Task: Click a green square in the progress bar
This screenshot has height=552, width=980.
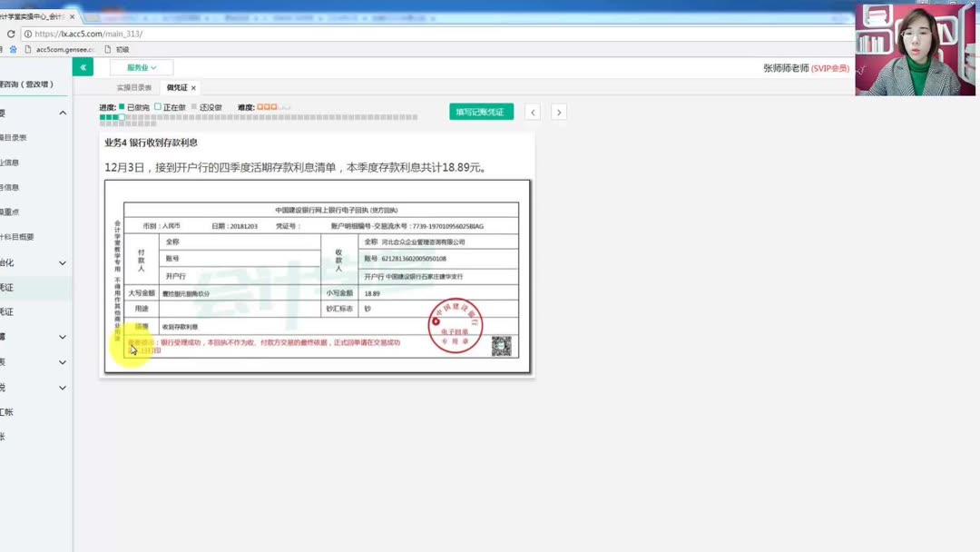Action: (103, 116)
